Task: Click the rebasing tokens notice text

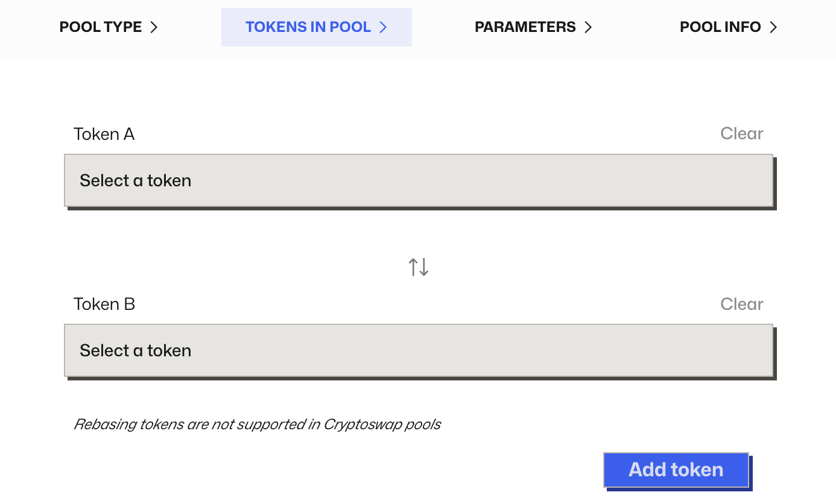Action: coord(257,424)
